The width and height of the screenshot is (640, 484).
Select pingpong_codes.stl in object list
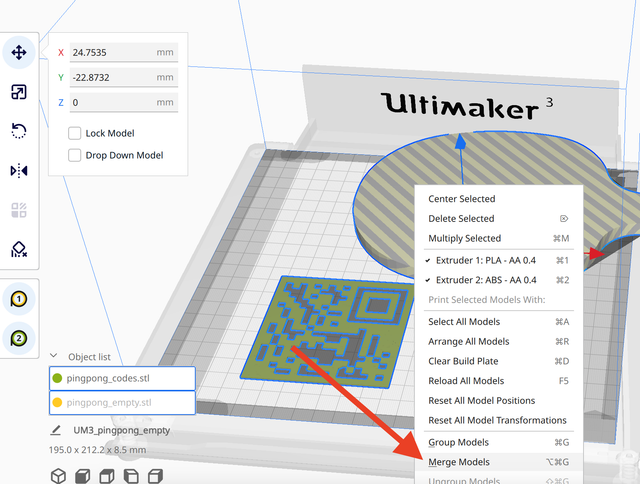(122, 378)
